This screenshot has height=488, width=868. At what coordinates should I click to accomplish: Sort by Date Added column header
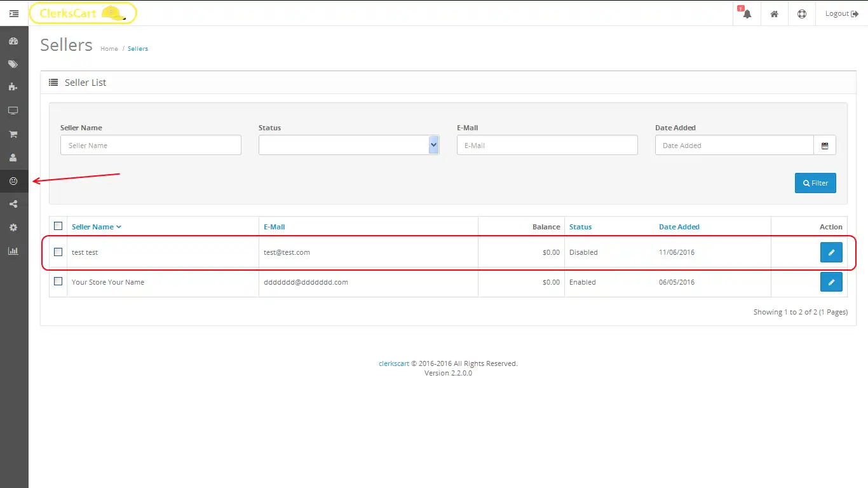tap(679, 227)
